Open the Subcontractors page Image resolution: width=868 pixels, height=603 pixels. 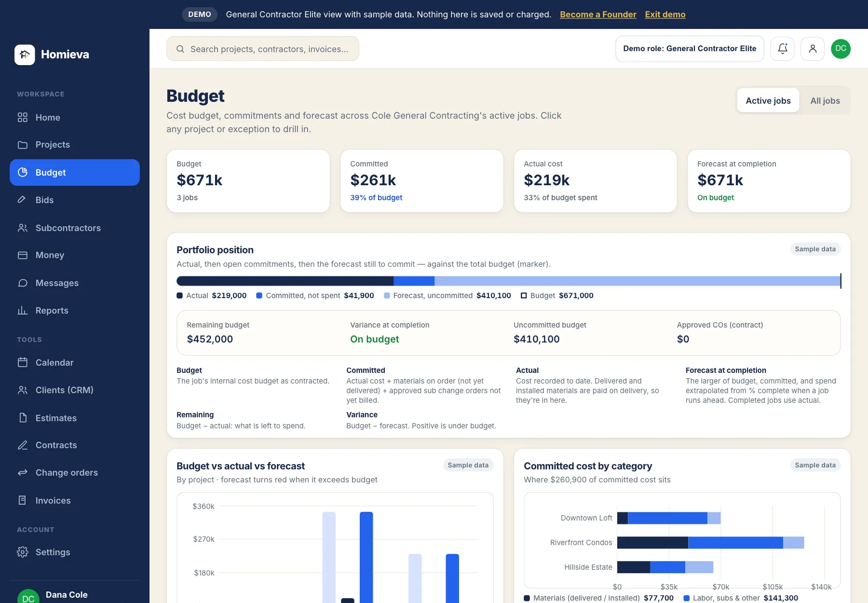click(x=75, y=228)
